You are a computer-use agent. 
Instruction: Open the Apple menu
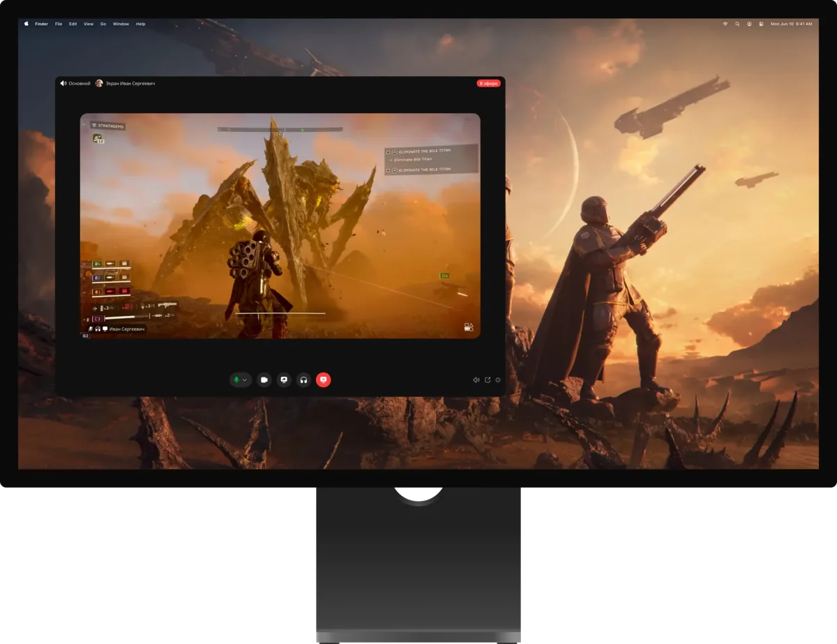tap(27, 24)
